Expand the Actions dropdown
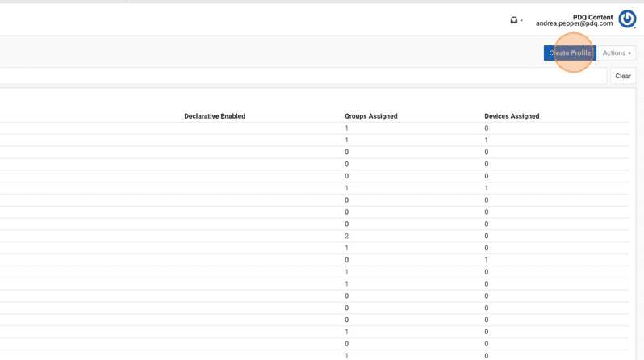Screen dimensions: 644x360 (x=617, y=53)
